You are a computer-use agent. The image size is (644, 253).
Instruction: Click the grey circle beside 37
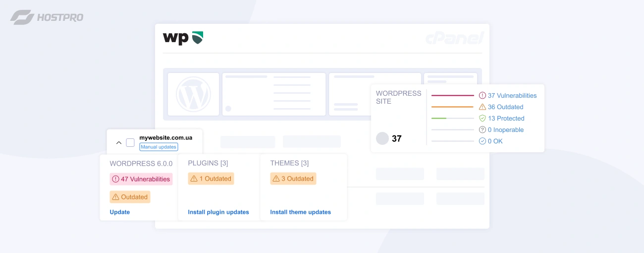tap(382, 138)
